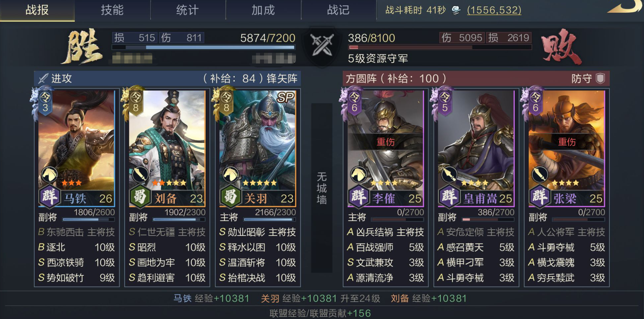
Task: Click the cloud icon beside the coordinates
Action: click(x=456, y=10)
